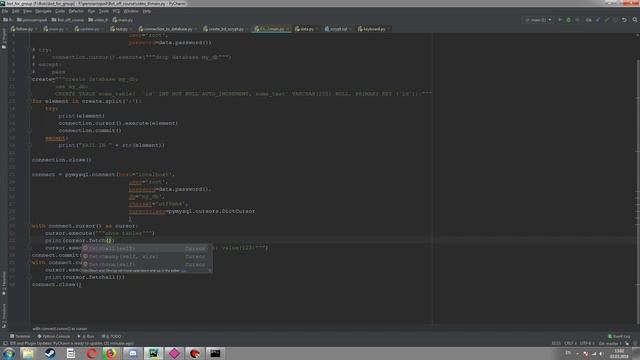Open the Windows Start menu
Image resolution: width=640 pixels, height=360 pixels.
click(x=8, y=353)
